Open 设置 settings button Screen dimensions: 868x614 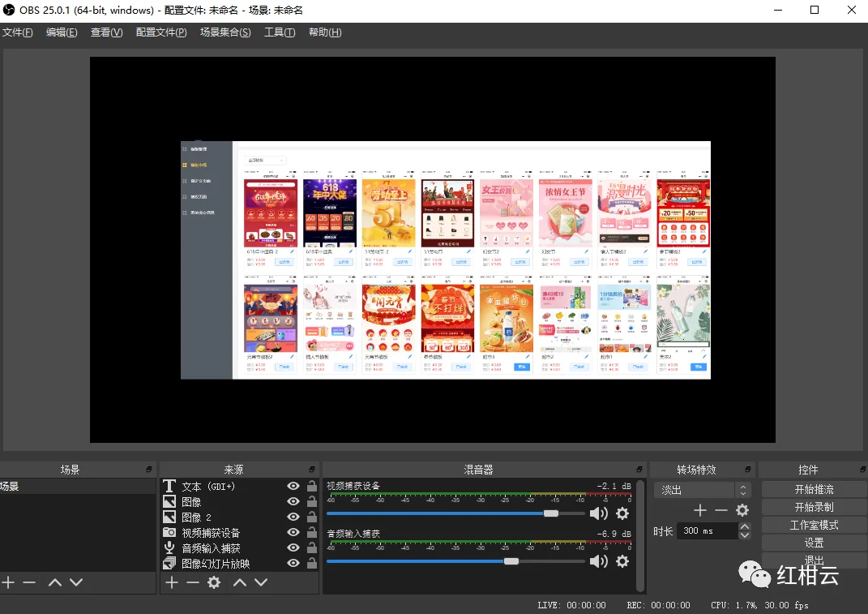[x=814, y=543]
